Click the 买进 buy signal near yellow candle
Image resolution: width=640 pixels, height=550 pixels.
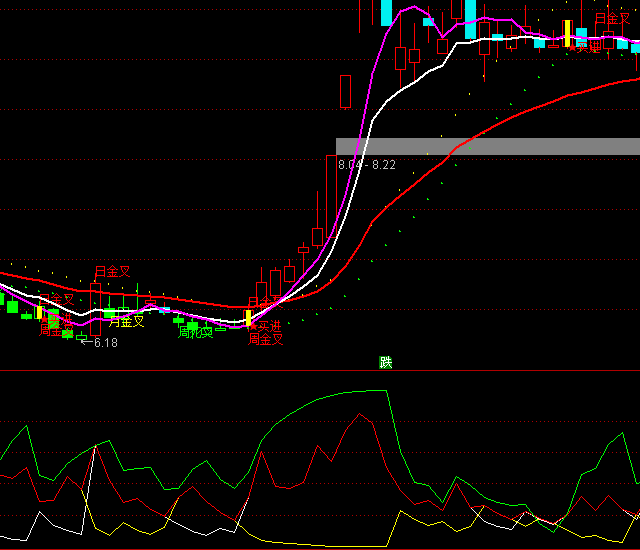pos(266,326)
